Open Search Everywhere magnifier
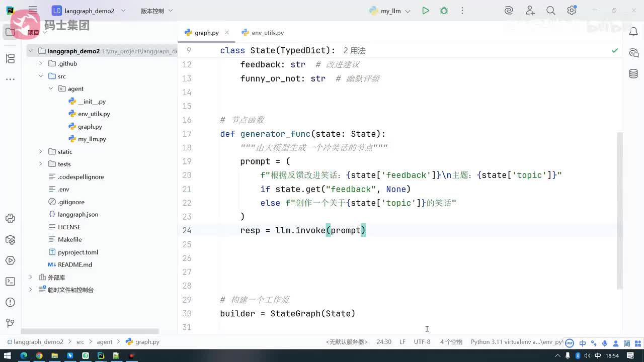Screen dimensions: 644x362 (551, 11)
